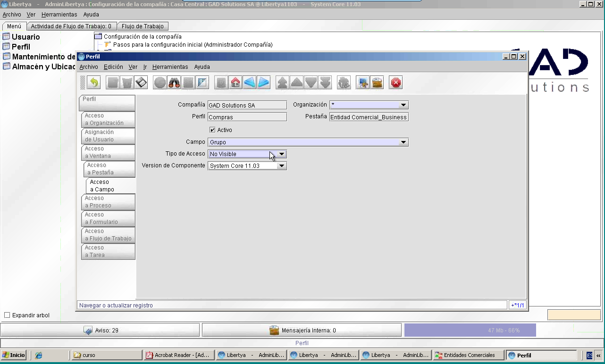
Task: Click the green undo changes arrow icon
Action: [94, 83]
